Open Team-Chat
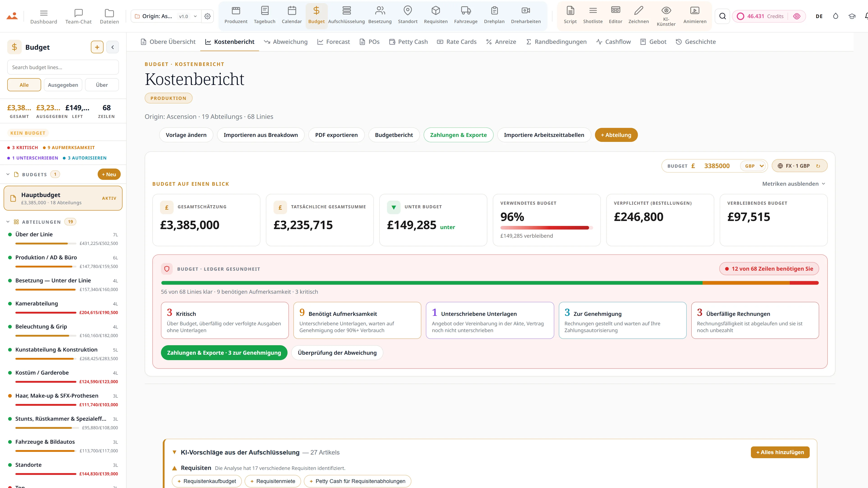The width and height of the screenshot is (868, 488). 78,16
